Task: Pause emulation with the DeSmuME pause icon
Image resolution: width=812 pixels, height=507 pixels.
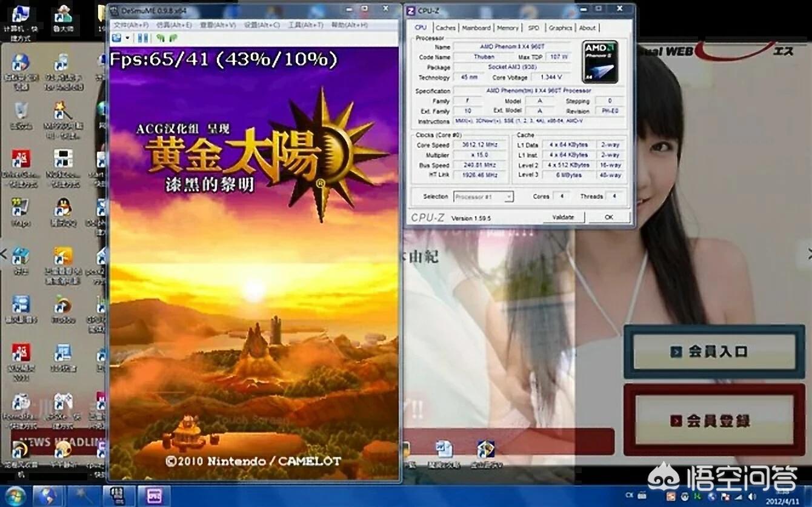Action: point(143,38)
